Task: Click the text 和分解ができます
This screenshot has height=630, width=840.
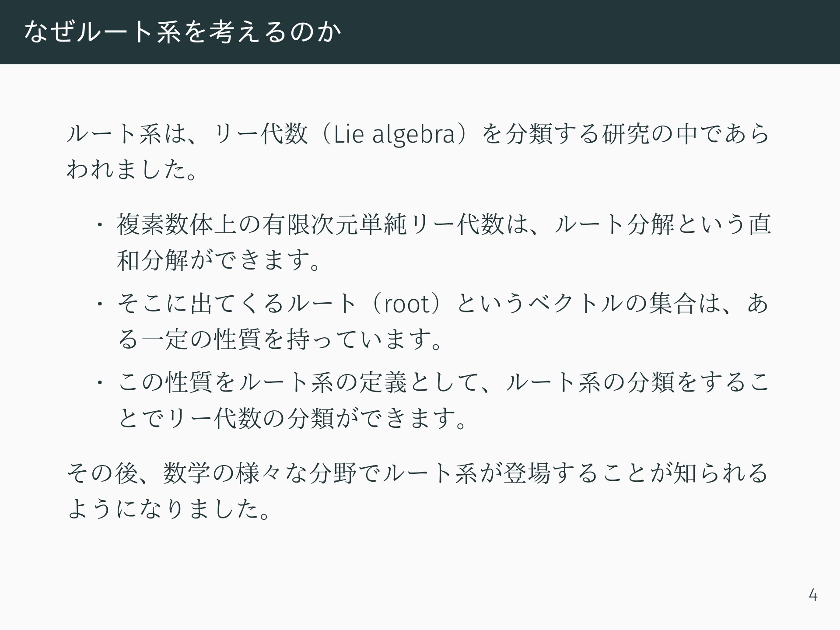Action: (211, 261)
